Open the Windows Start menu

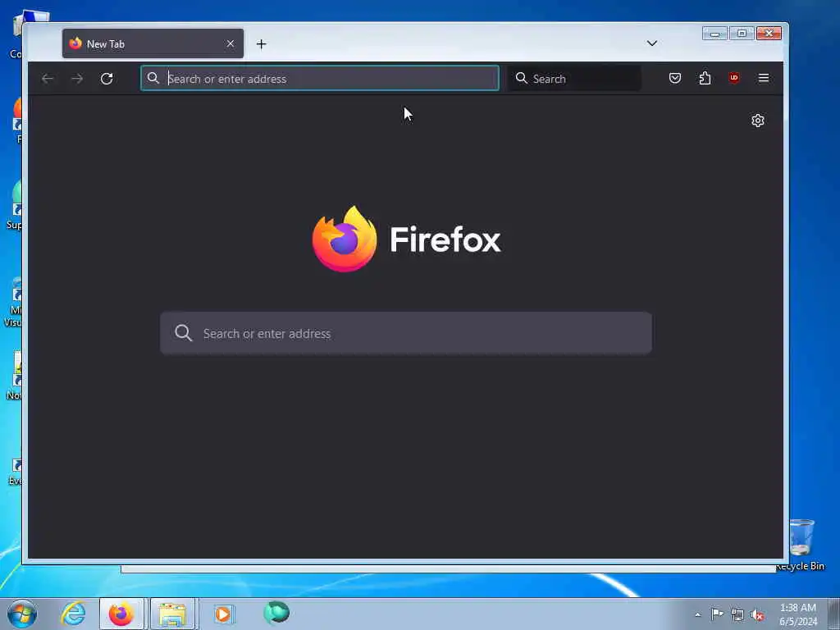pos(22,614)
